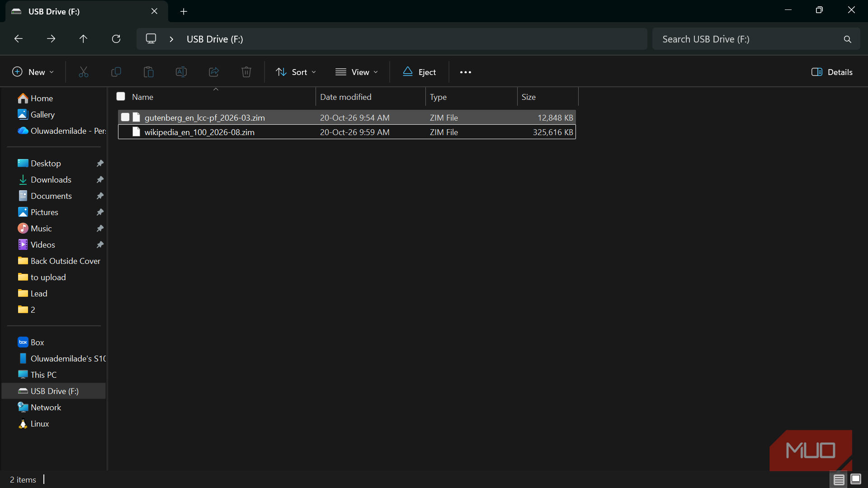Click the Copy icon in toolbar
868x488 pixels.
[116, 72]
